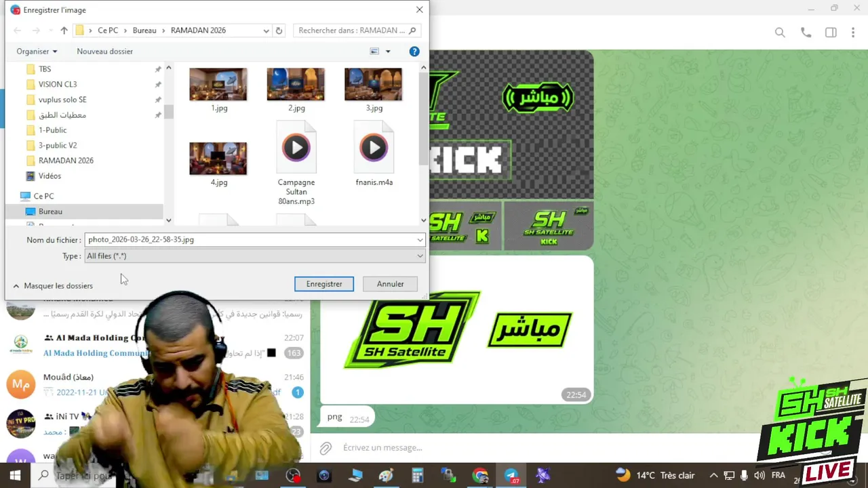Select the fnanis.m4a audio file

point(374,155)
